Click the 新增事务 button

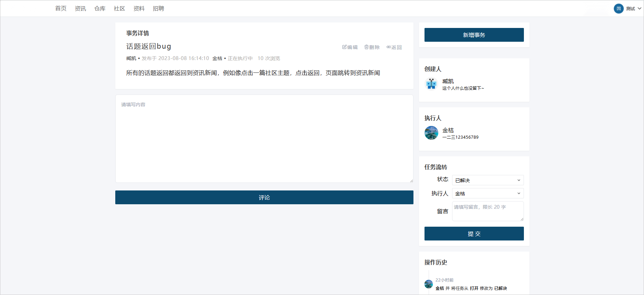tap(474, 35)
